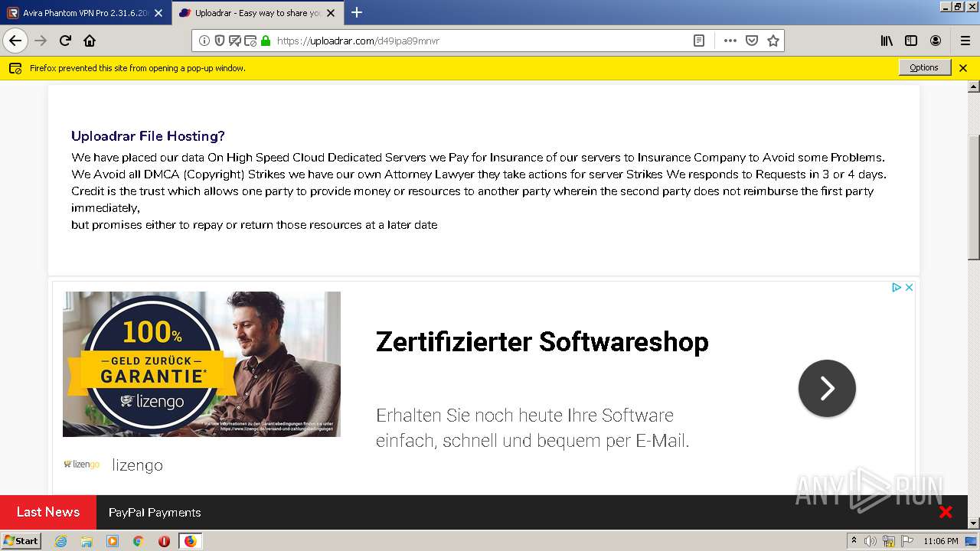Close the lizengo advertisement

pyautogui.click(x=909, y=288)
